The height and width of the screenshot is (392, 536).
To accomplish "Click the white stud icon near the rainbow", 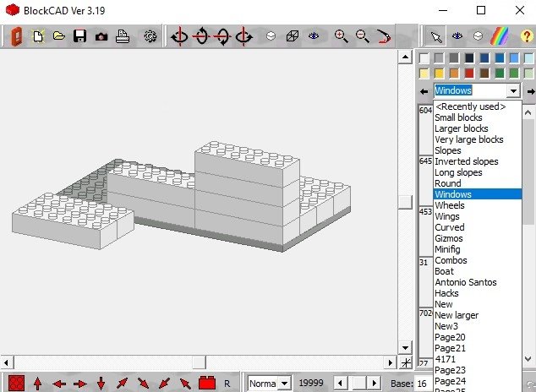I will coord(478,35).
